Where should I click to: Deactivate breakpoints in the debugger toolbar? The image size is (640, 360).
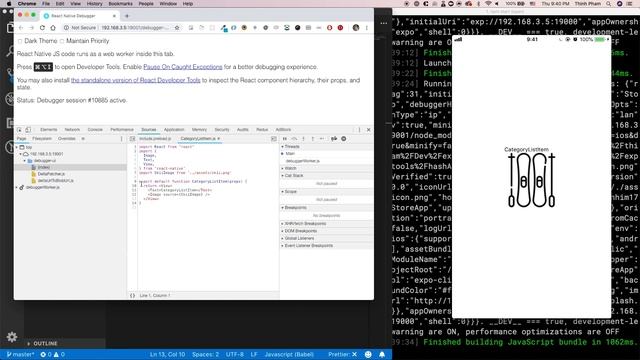[x=334, y=139]
